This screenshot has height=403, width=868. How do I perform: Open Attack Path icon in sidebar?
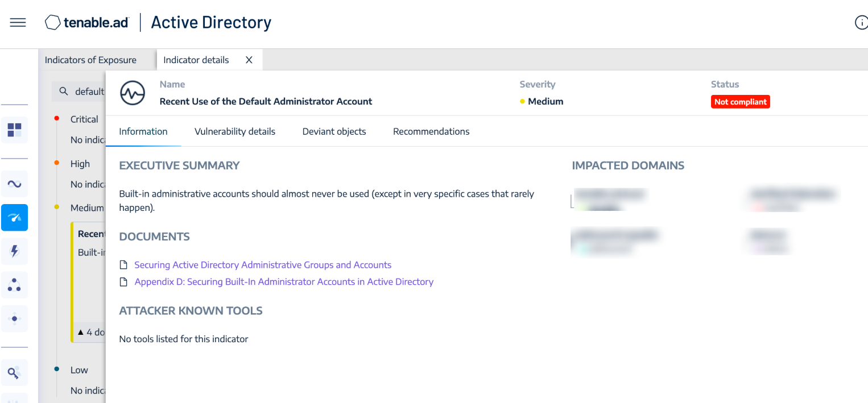pos(14,318)
